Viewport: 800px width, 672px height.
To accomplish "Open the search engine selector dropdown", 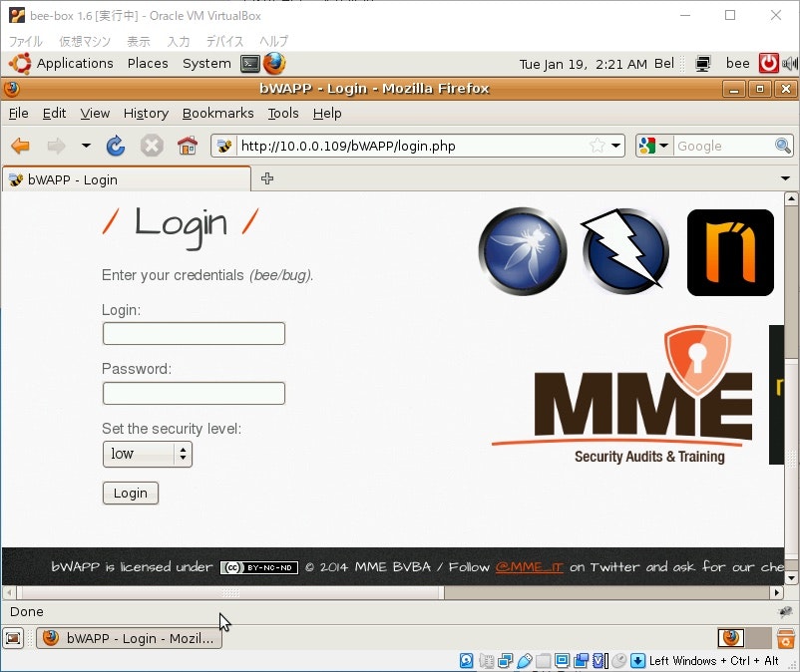I will click(654, 146).
